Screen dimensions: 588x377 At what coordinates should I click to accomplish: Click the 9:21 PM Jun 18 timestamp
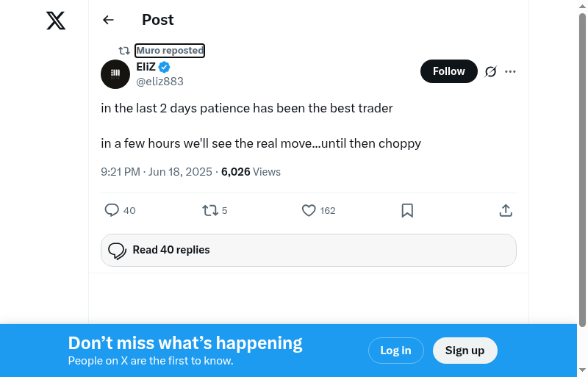[157, 172]
